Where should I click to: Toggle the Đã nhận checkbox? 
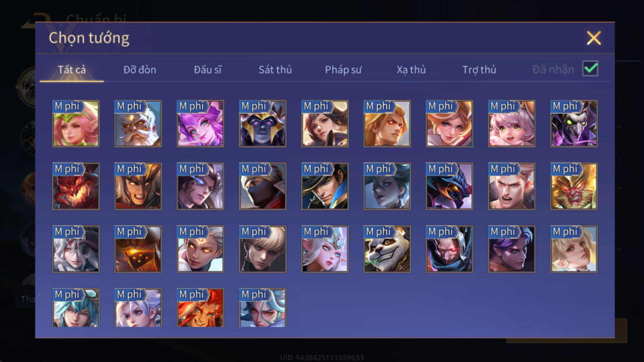pyautogui.click(x=590, y=69)
